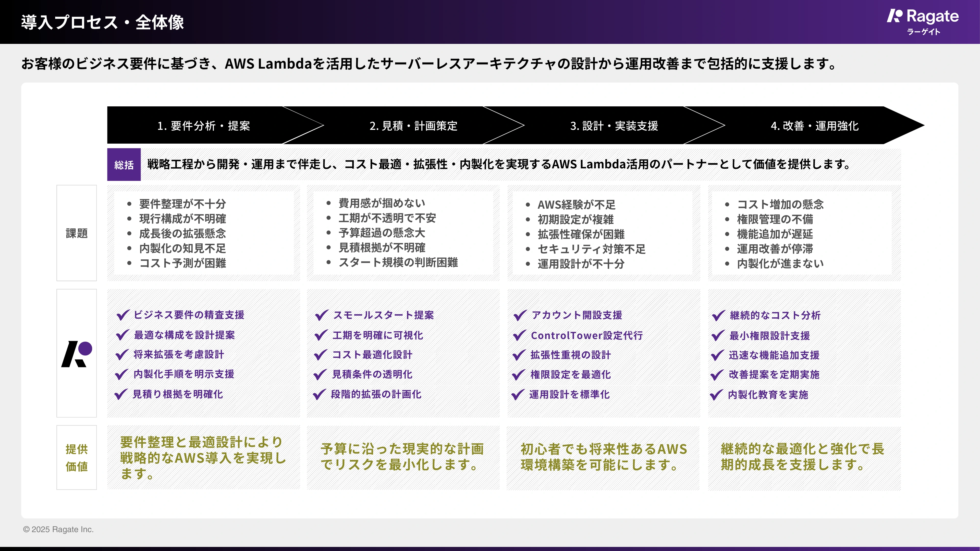Click bullet 内製化が進まない
The height and width of the screenshot is (551, 980).
(780, 264)
